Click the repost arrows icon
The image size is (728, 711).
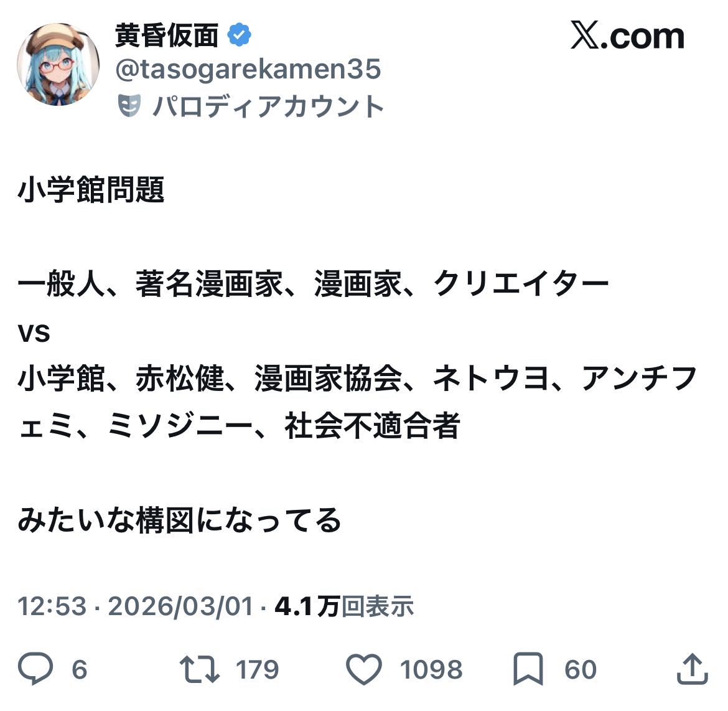point(200,669)
